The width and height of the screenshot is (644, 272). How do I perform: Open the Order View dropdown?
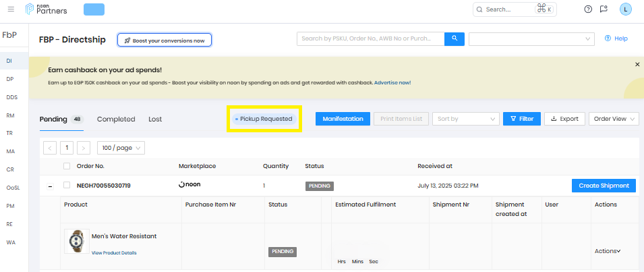(x=614, y=119)
